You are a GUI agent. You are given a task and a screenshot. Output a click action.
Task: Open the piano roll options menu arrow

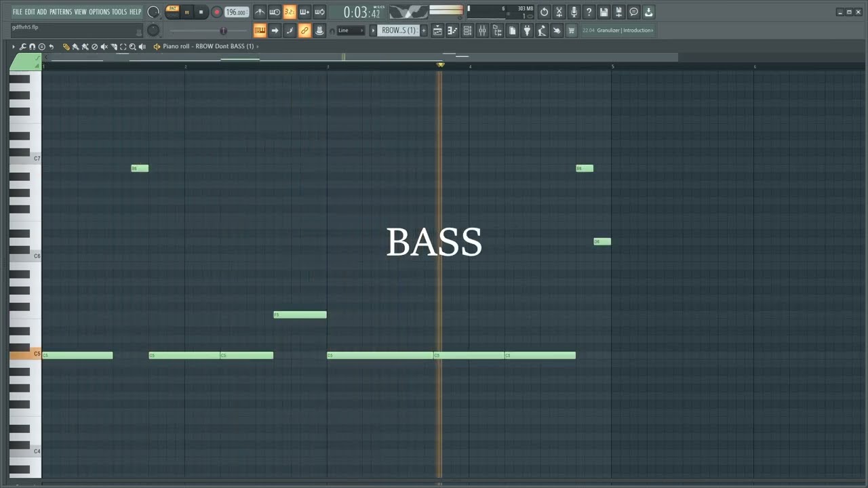point(13,46)
